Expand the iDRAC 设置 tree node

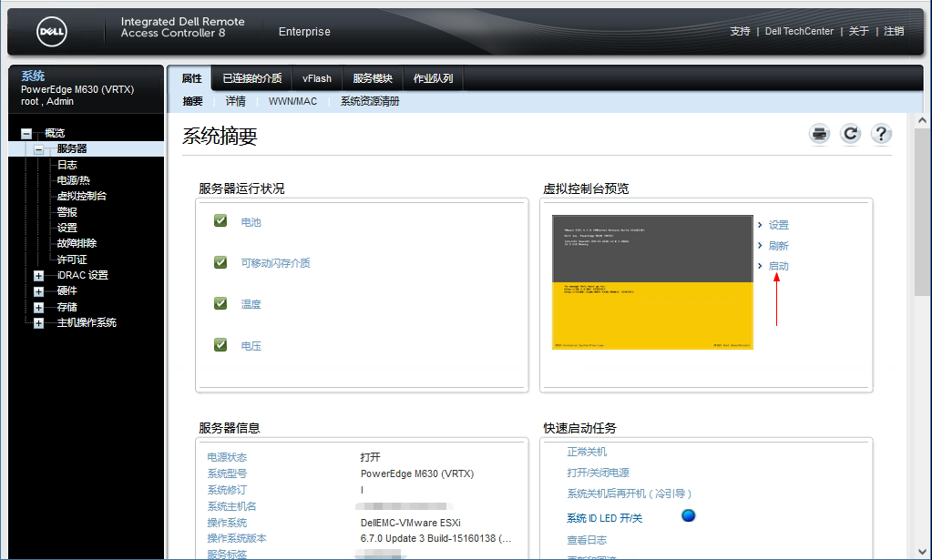tap(38, 276)
